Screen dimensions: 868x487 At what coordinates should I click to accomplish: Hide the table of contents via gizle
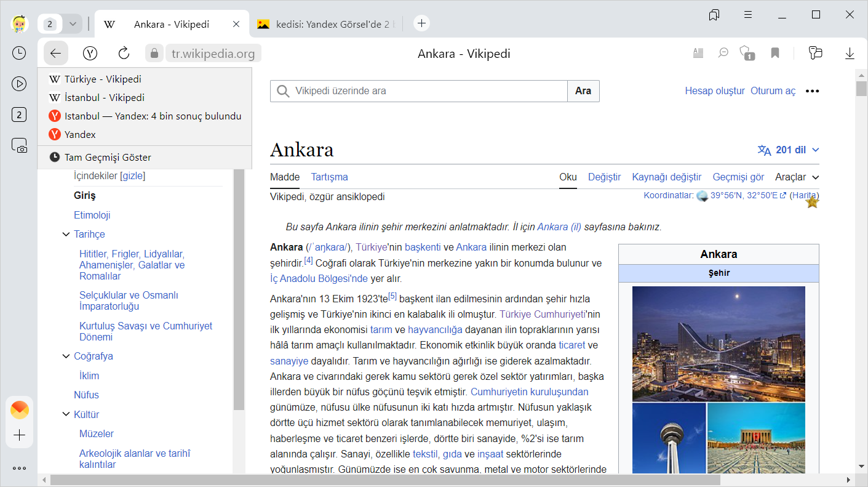tap(132, 176)
